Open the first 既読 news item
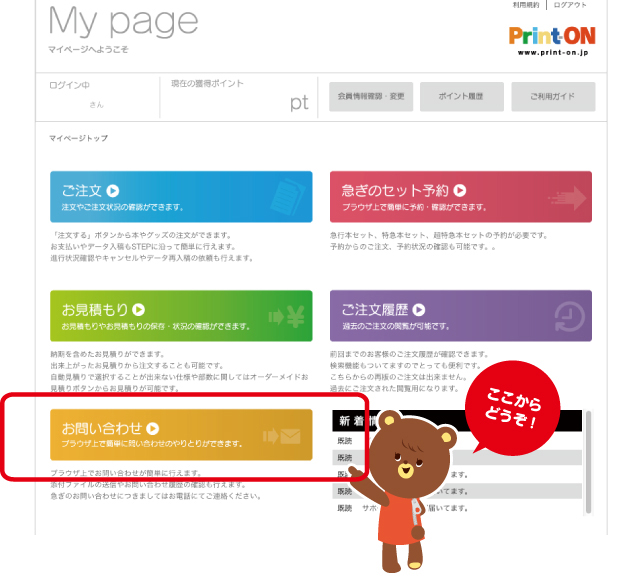This screenshot has width=620, height=576. pyautogui.click(x=343, y=439)
